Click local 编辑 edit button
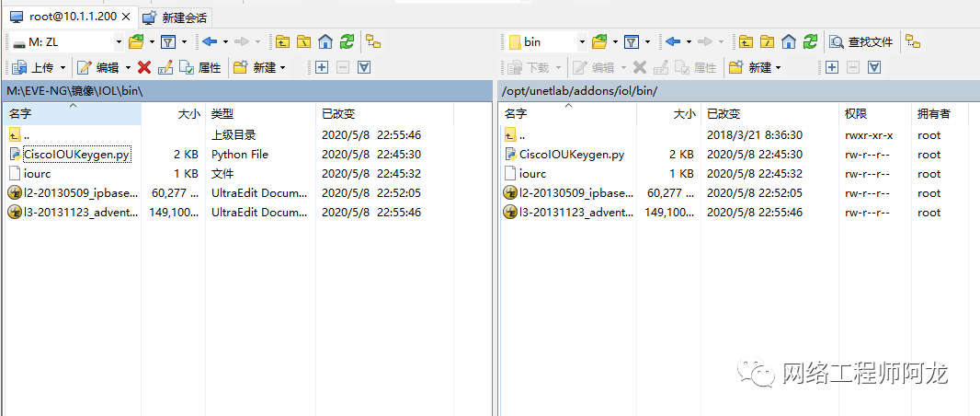980x416 pixels. pyautogui.click(x=98, y=67)
